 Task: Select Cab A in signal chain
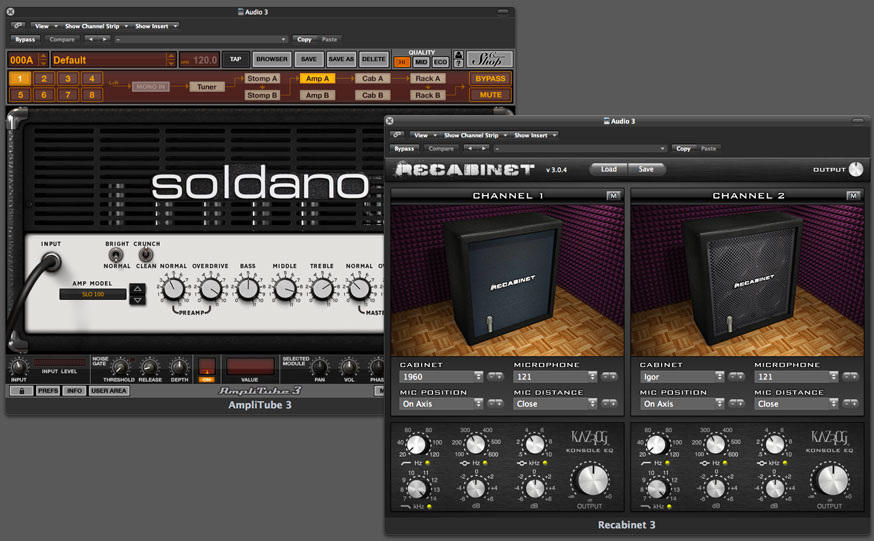[x=372, y=79]
